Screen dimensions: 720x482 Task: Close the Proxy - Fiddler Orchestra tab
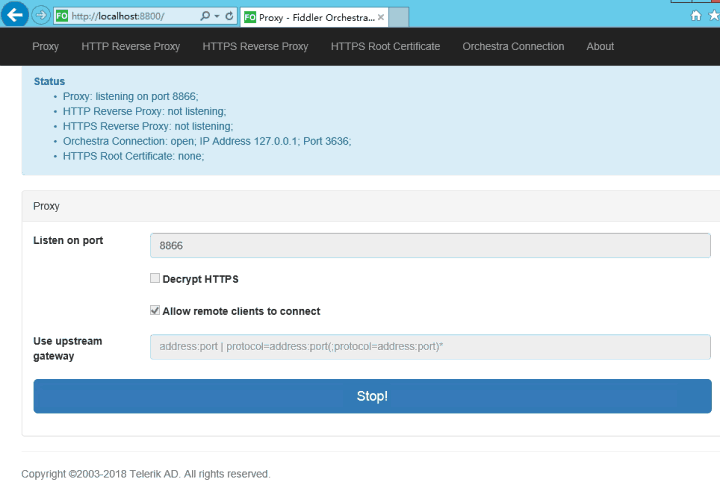pyautogui.click(x=381, y=17)
